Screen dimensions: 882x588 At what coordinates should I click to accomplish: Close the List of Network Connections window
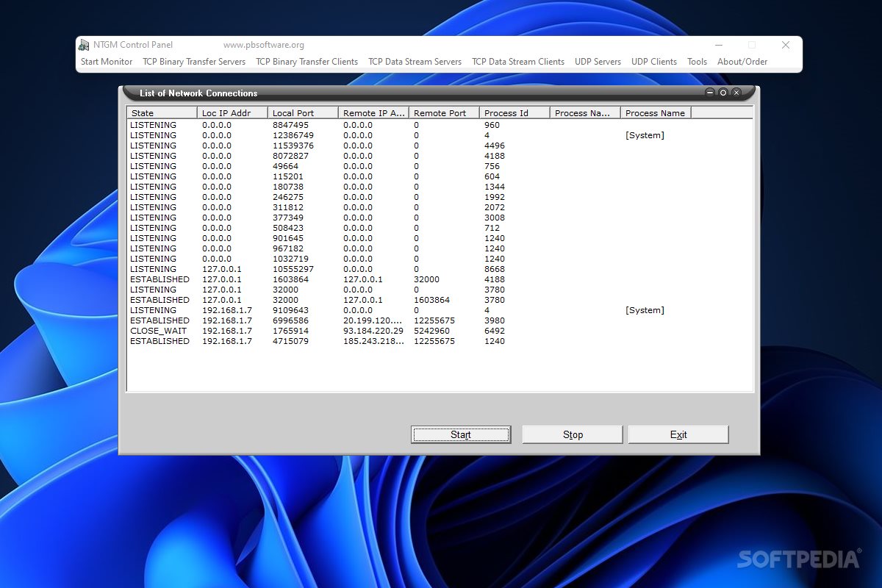pyautogui.click(x=736, y=93)
